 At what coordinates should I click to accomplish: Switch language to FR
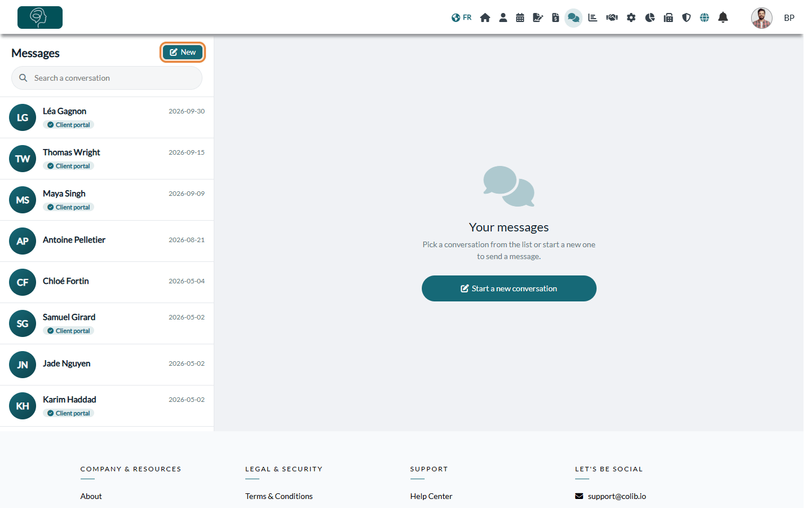coord(461,17)
